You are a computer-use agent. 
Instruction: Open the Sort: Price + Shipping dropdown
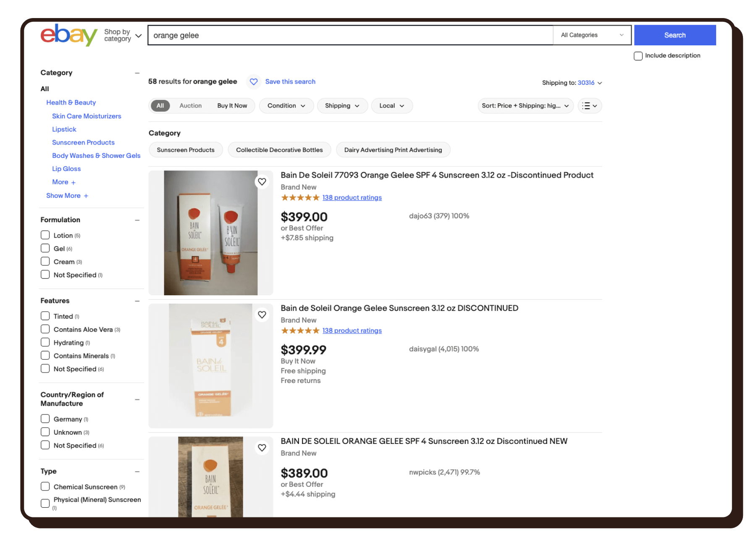point(525,106)
